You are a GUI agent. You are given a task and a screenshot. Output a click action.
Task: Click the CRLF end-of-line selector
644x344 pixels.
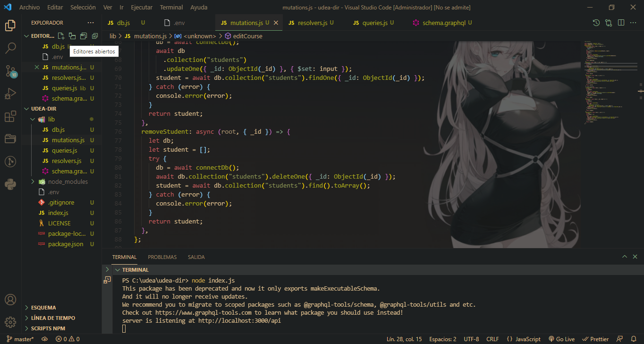(492, 339)
